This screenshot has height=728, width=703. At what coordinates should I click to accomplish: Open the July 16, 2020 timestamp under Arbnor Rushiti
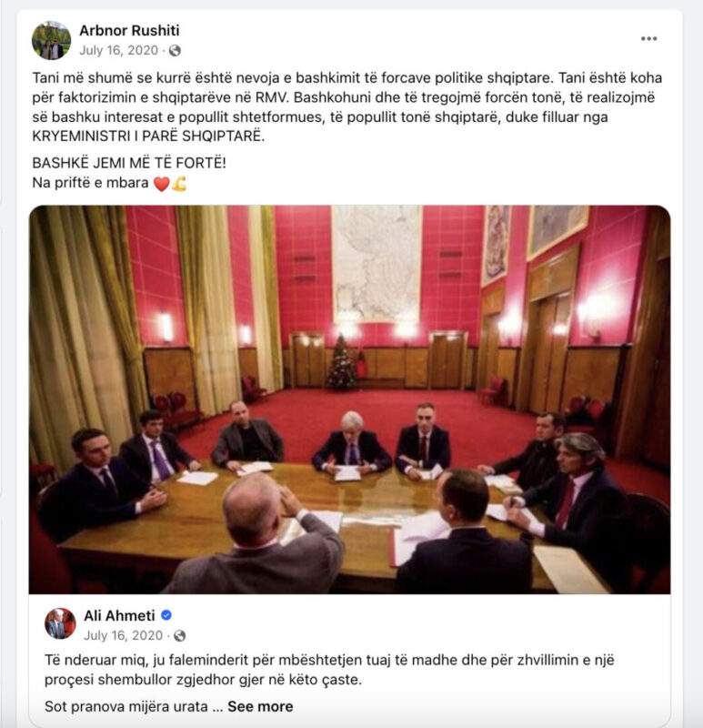119,50
